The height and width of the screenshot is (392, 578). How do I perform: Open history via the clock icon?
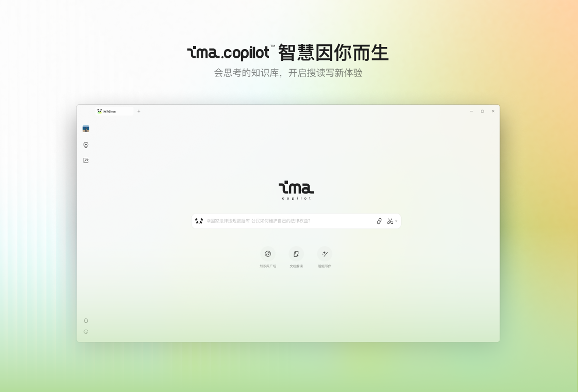(x=86, y=332)
